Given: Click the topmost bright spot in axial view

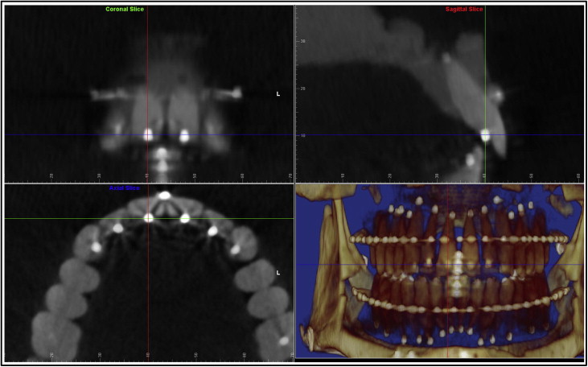Looking at the screenshot, I should tap(165, 195).
